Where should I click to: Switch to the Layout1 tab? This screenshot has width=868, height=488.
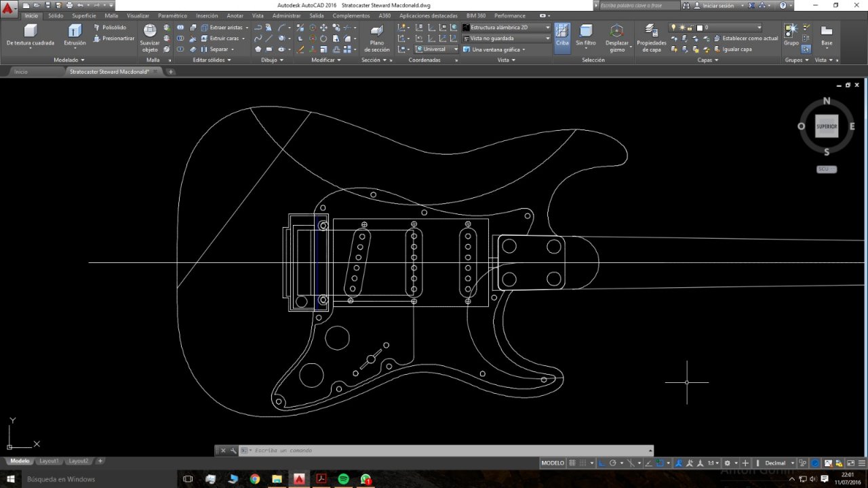(49, 461)
